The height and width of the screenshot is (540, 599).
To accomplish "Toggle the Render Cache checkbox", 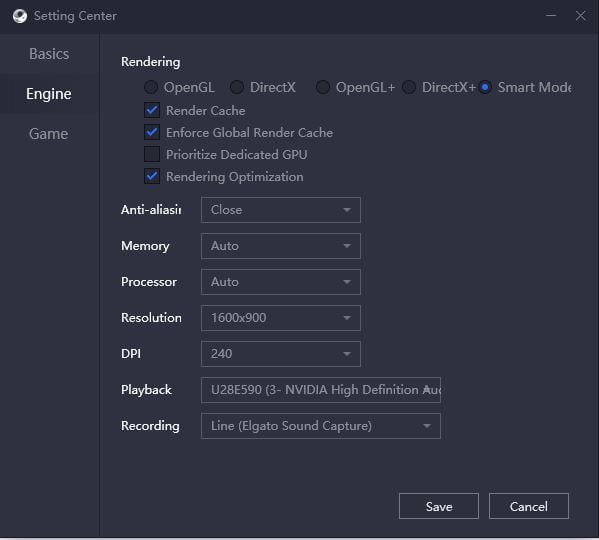I will (x=152, y=110).
